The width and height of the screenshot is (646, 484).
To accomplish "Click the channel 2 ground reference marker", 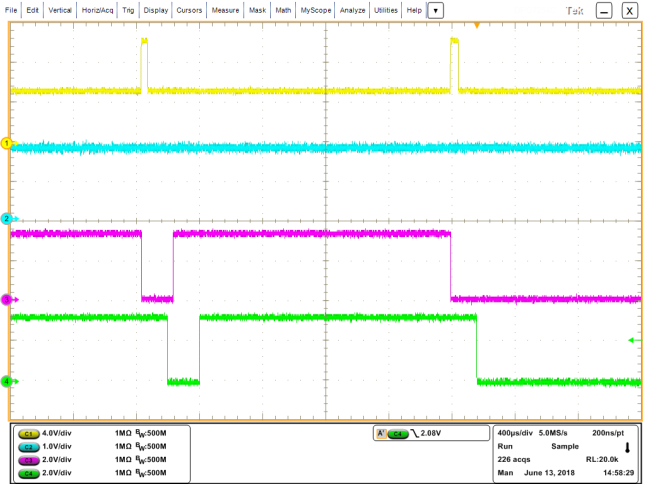I will (x=7, y=218).
